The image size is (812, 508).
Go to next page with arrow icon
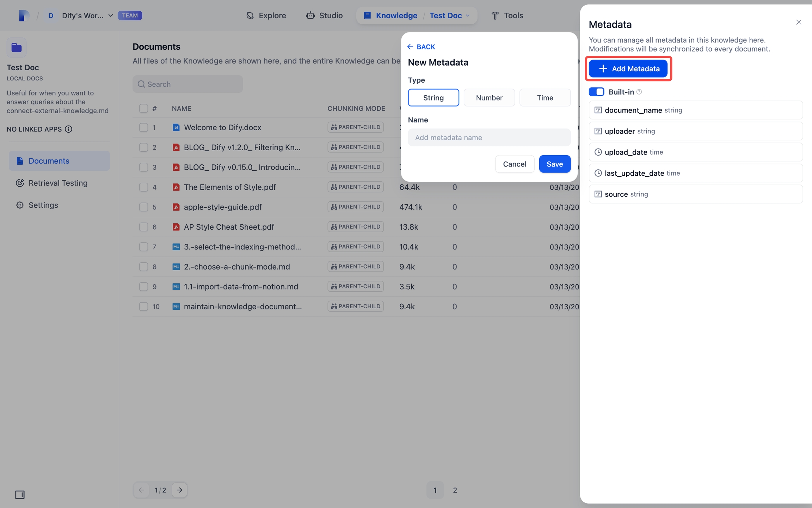click(x=179, y=490)
